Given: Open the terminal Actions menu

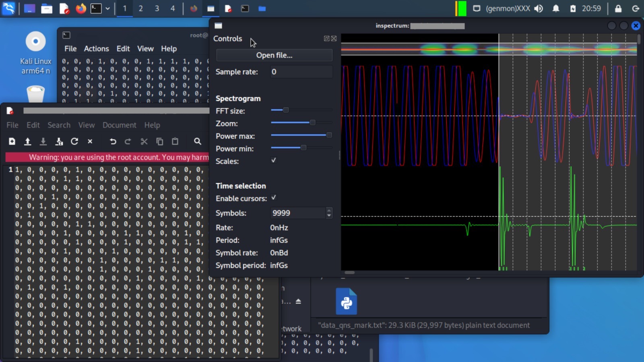Looking at the screenshot, I should pyautogui.click(x=96, y=49).
